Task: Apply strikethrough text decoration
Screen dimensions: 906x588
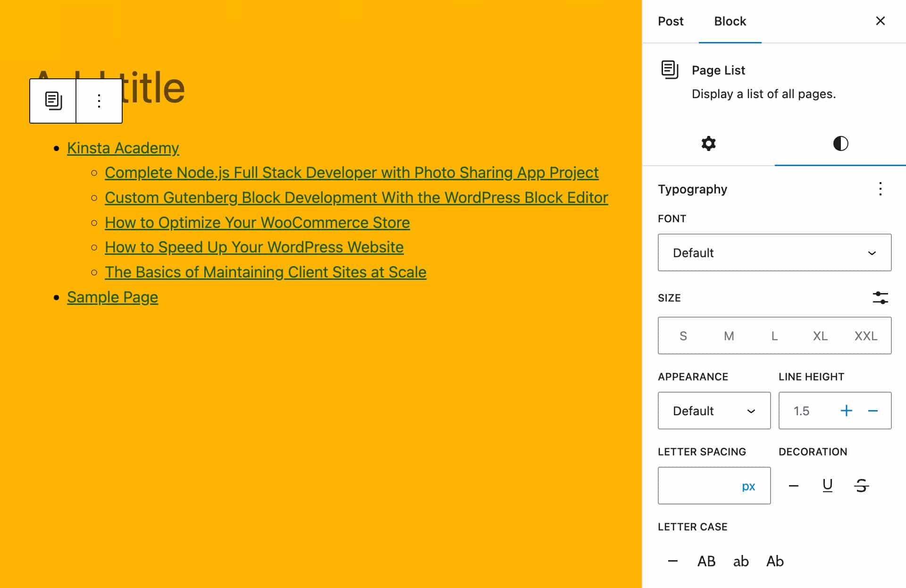Action: pos(861,486)
